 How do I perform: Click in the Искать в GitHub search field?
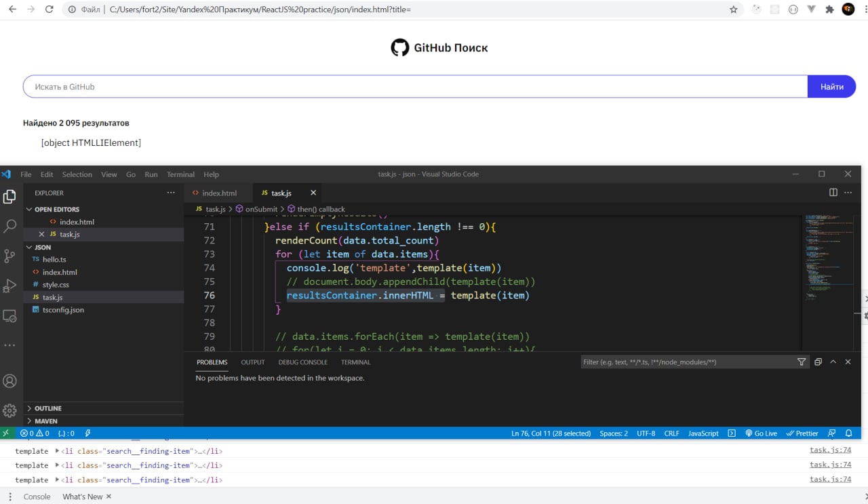(415, 86)
